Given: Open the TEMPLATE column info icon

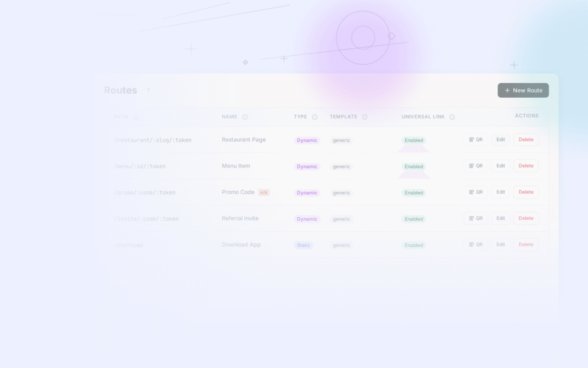Looking at the screenshot, I should point(365,117).
